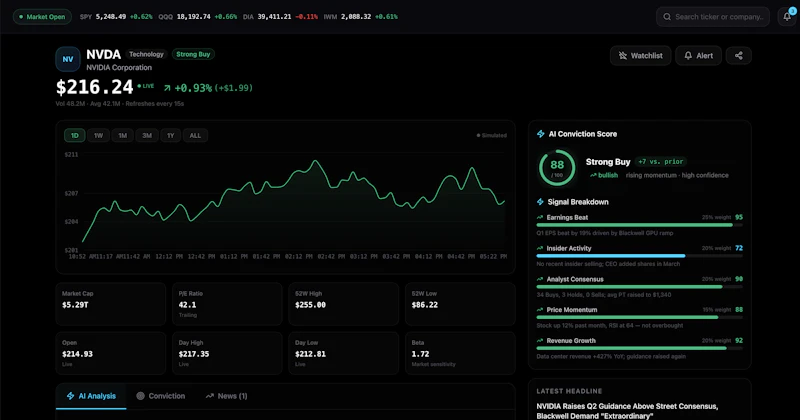
Task: Click the Beta 1.72 card
Action: click(460, 353)
